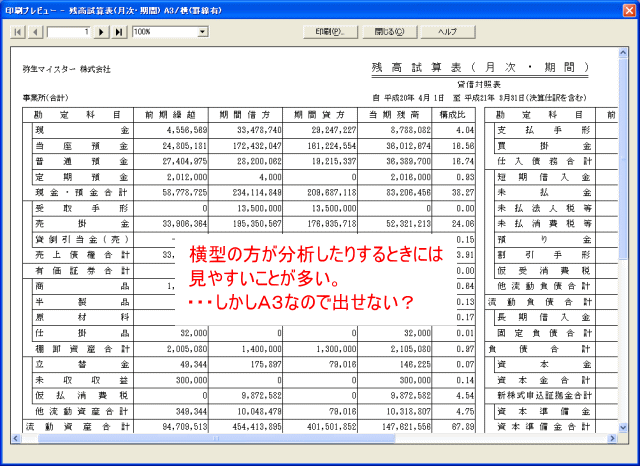
Task: Go to next page arrow icon
Action: [x=101, y=32]
